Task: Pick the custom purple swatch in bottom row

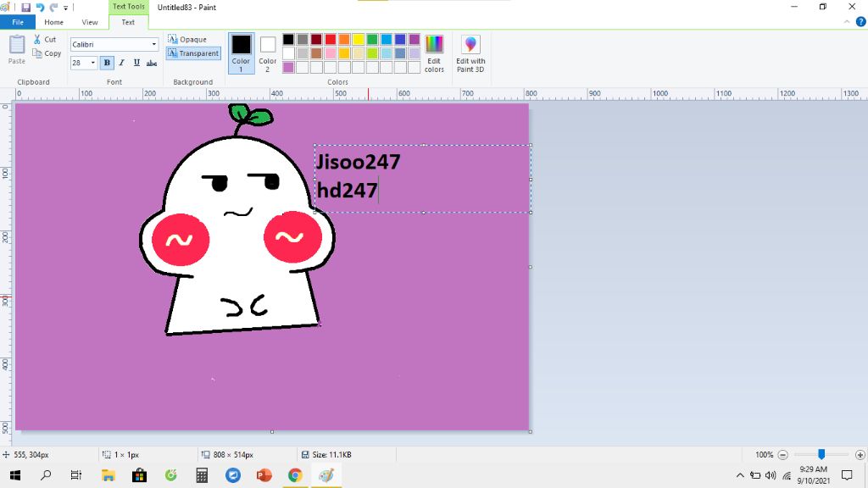Action: [288, 67]
